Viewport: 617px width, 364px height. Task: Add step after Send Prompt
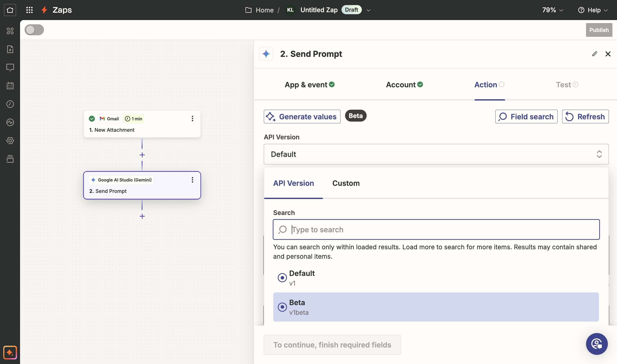pos(142,216)
